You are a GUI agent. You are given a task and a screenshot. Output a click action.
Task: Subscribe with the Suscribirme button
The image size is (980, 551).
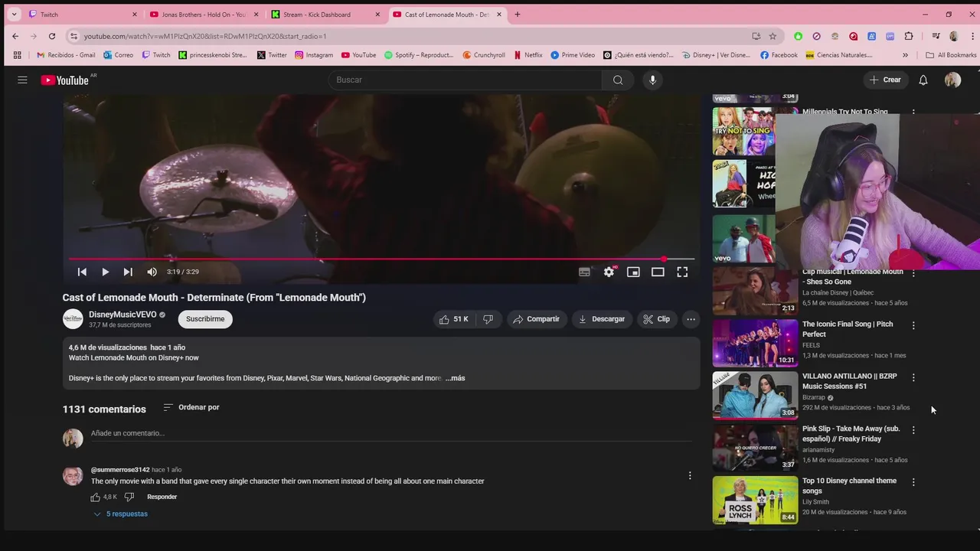pos(205,319)
